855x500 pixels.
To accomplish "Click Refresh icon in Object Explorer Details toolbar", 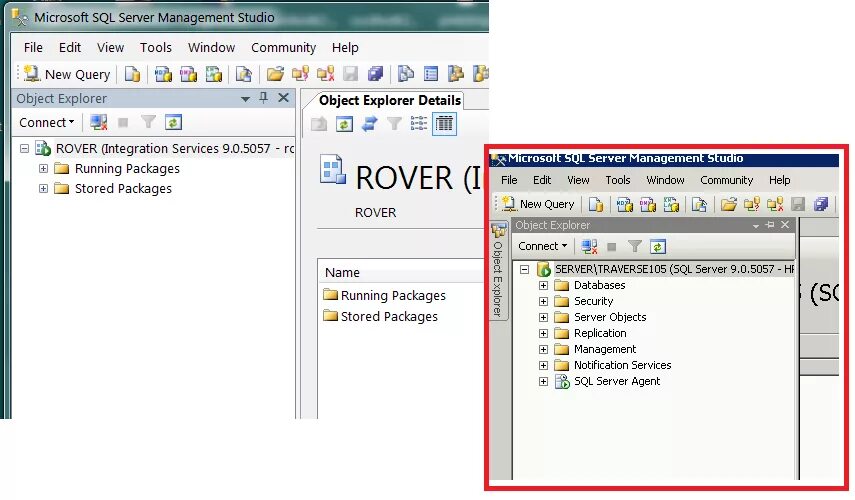I will pyautogui.click(x=344, y=124).
